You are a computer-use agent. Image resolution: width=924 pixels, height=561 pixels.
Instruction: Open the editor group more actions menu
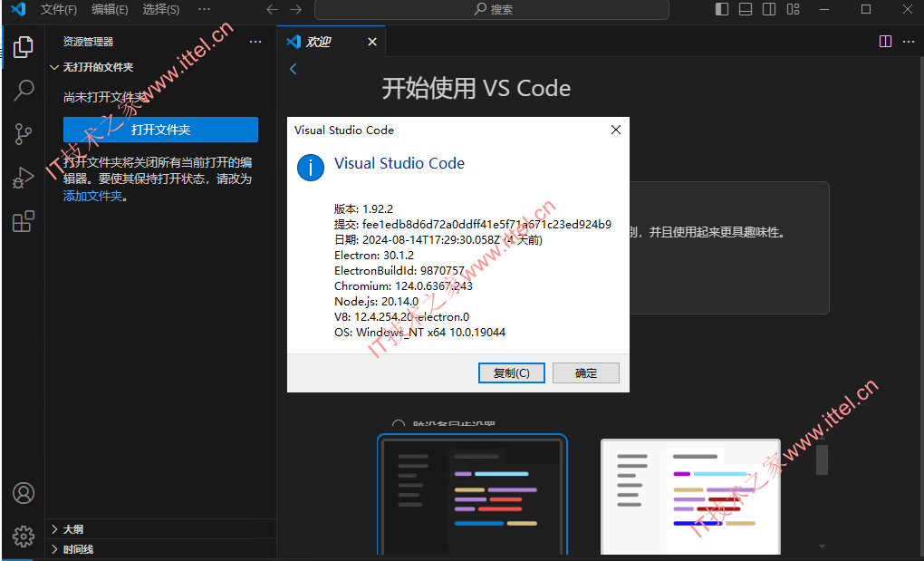[x=909, y=42]
